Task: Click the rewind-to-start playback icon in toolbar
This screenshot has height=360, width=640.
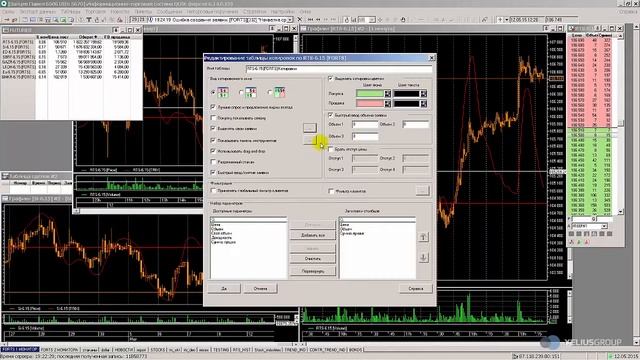Action: click(311, 20)
